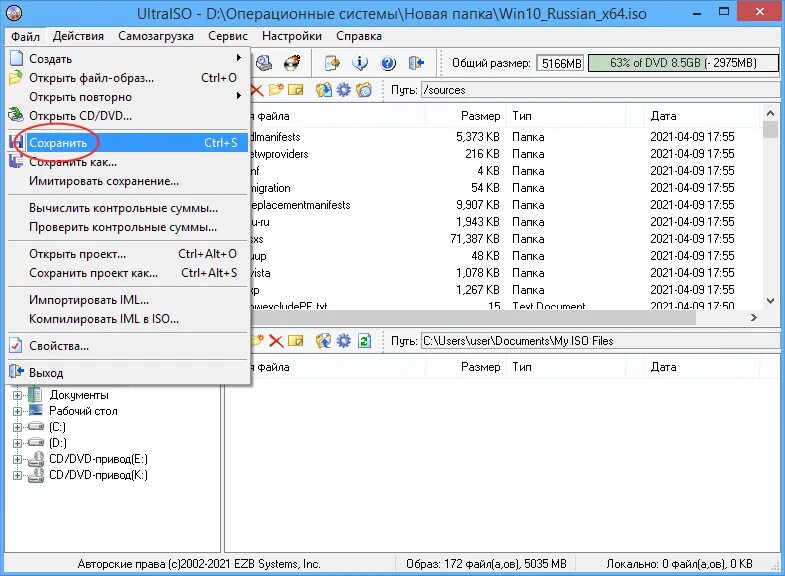The image size is (785, 576).
Task: Open the Справка menu
Action: [x=359, y=36]
